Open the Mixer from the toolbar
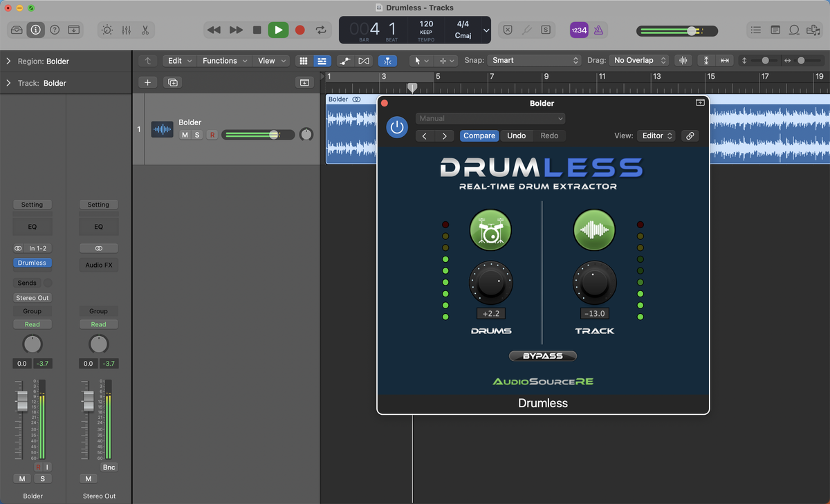Viewport: 830px width, 504px height. [126, 30]
